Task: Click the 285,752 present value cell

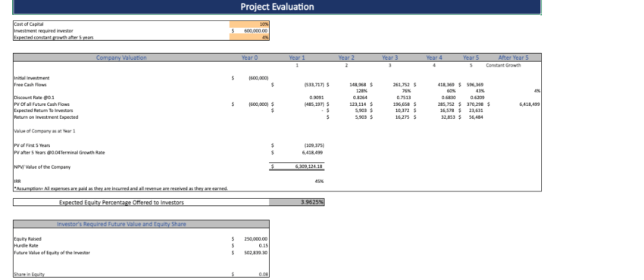Action: (446, 104)
